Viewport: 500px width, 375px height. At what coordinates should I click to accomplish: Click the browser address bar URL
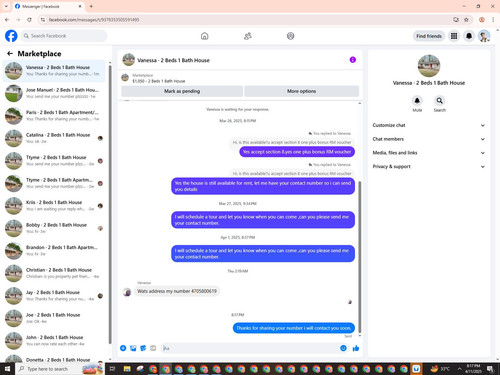point(94,20)
